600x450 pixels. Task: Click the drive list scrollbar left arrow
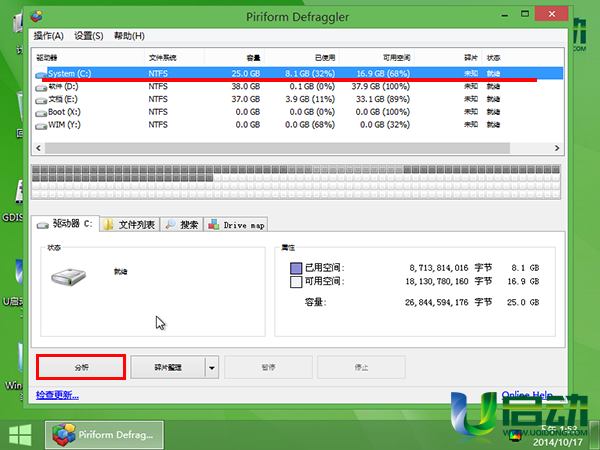pos(38,148)
